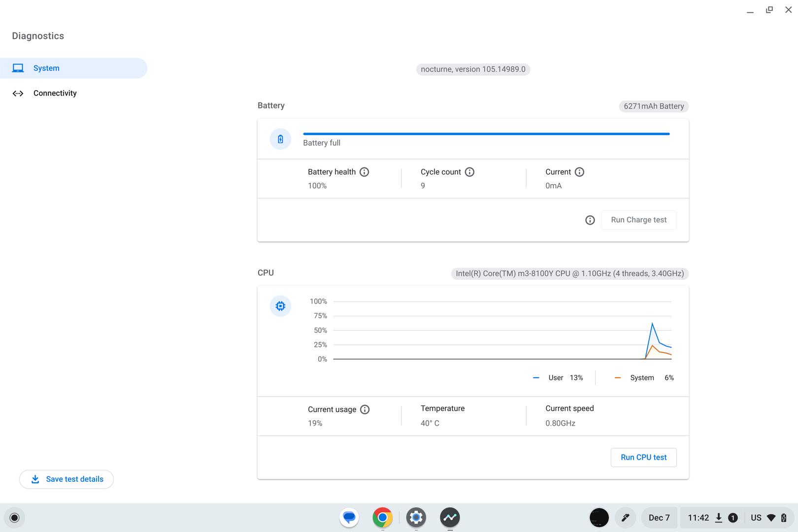Open the Messages app in shelf

[349, 518]
